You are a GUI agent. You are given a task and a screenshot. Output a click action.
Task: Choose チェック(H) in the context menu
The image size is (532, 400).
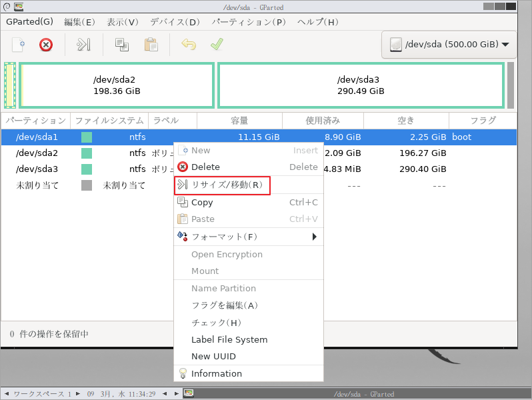pos(249,323)
